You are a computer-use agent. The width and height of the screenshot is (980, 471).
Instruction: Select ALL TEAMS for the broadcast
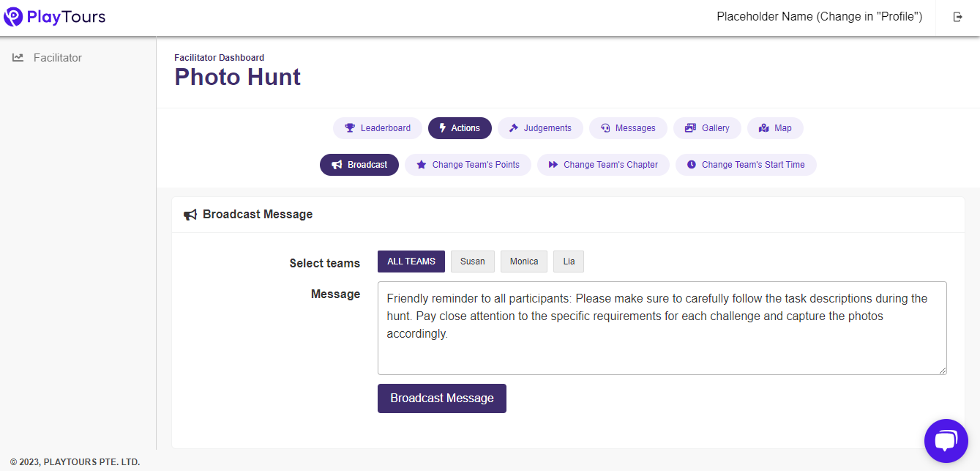pos(411,261)
